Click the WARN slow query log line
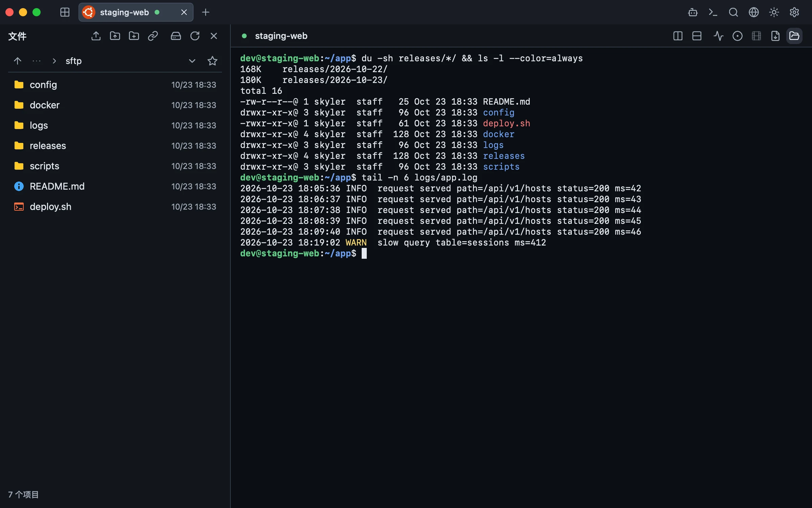Image resolution: width=812 pixels, height=508 pixels. 393,242
